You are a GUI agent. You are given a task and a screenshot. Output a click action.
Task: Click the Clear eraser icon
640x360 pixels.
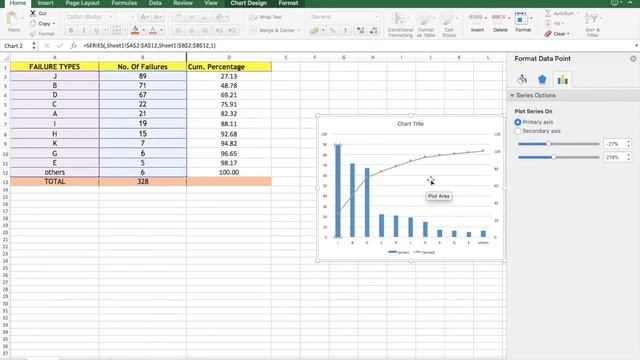(548, 34)
